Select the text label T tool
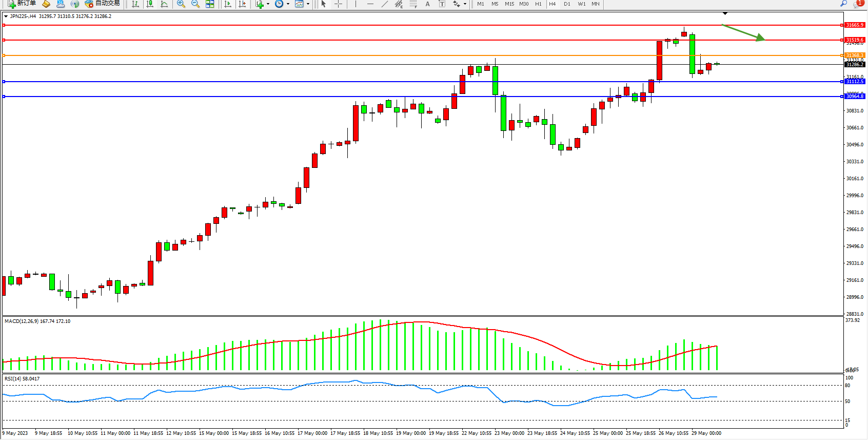The width and height of the screenshot is (868, 440). pyautogui.click(x=442, y=4)
